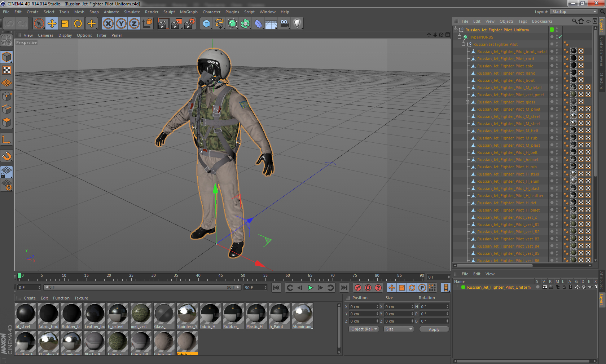
Task: Open material manager Function menu
Action: pos(61,298)
